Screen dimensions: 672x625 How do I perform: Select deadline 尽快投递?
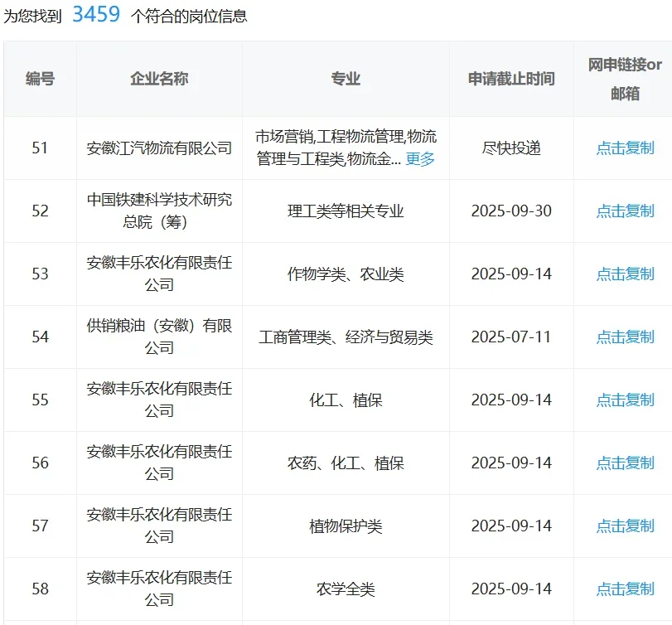(511, 148)
